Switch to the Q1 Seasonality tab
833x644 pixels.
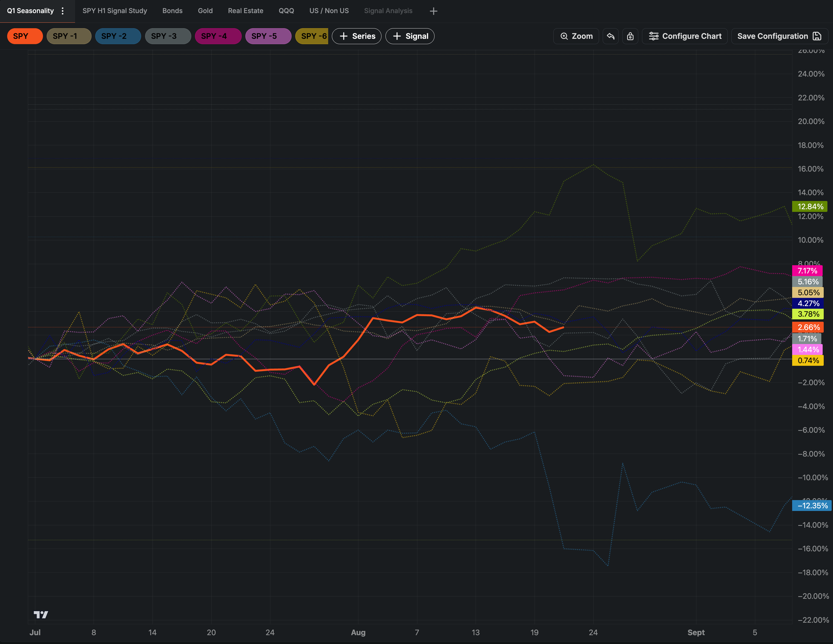[30, 11]
